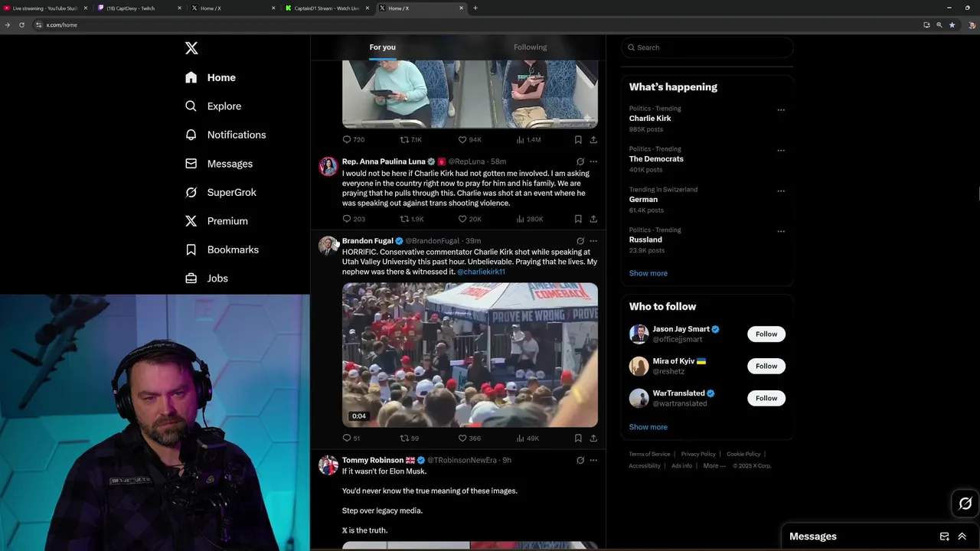Show more accounts to follow
This screenshot has height=551, width=980.
[648, 427]
